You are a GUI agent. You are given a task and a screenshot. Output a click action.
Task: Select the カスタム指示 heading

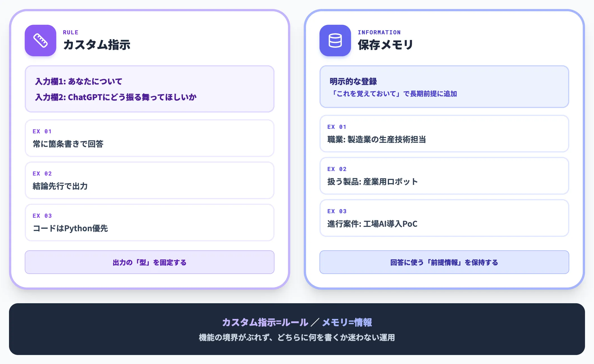[x=97, y=45]
